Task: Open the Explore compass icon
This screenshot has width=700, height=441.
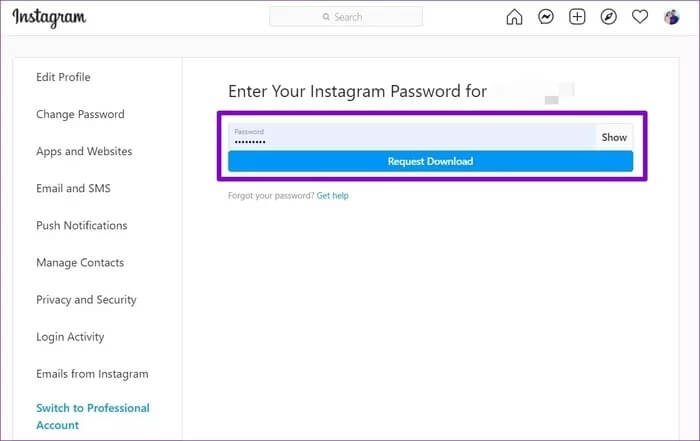Action: coord(608,17)
